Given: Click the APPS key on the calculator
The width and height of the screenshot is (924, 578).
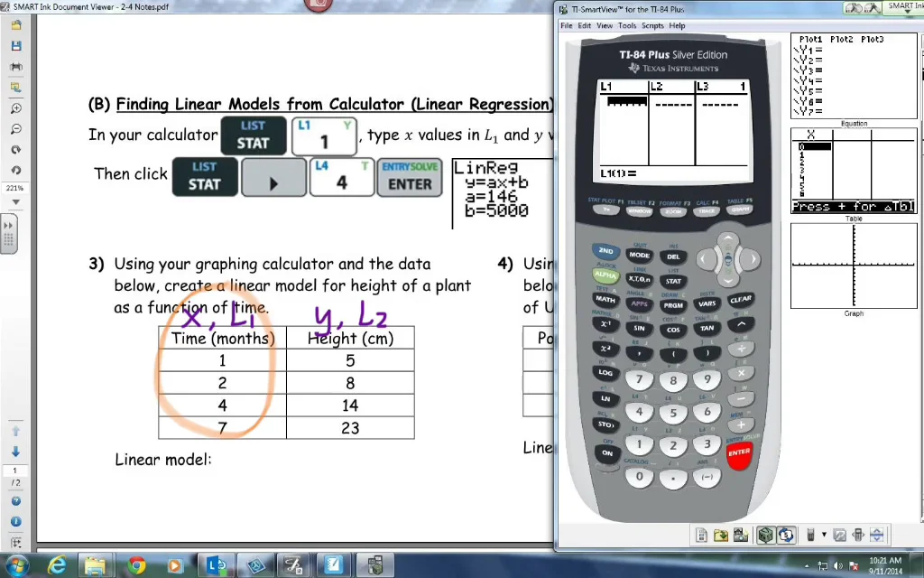Looking at the screenshot, I should [640, 304].
